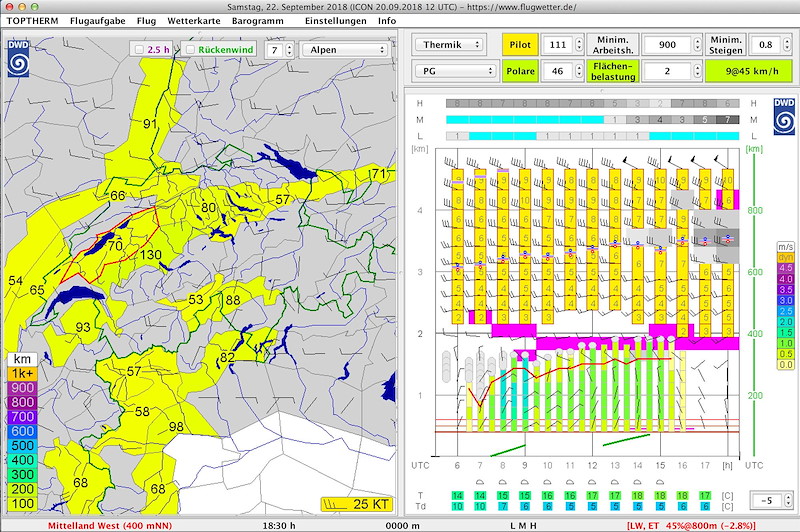Adjust the -5 temperature offset stepper

pos(788,500)
